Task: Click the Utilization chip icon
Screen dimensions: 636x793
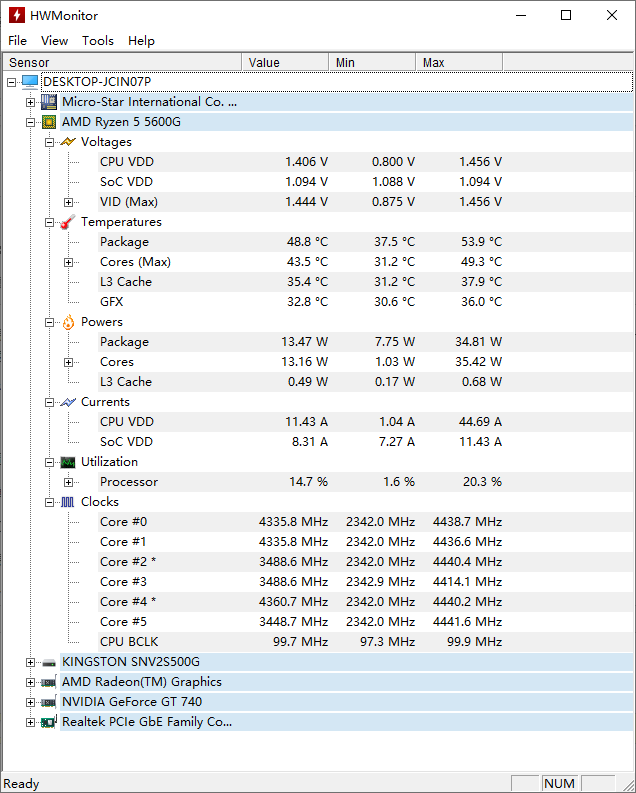Action: coord(68,462)
